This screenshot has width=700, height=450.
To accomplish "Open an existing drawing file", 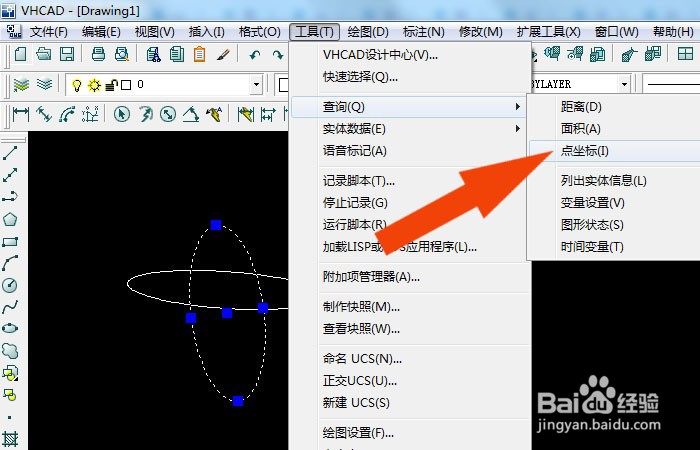I will click(43, 54).
